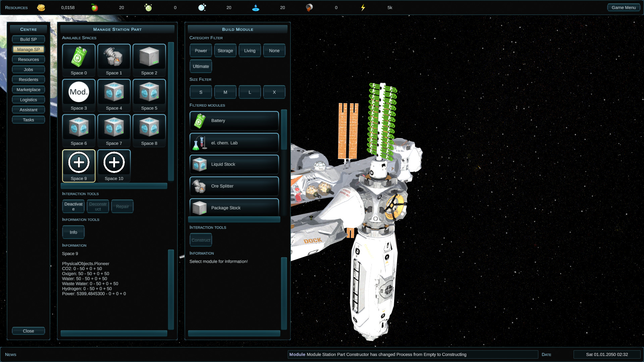
Task: Open the Residents menu entry
Action: click(x=29, y=79)
